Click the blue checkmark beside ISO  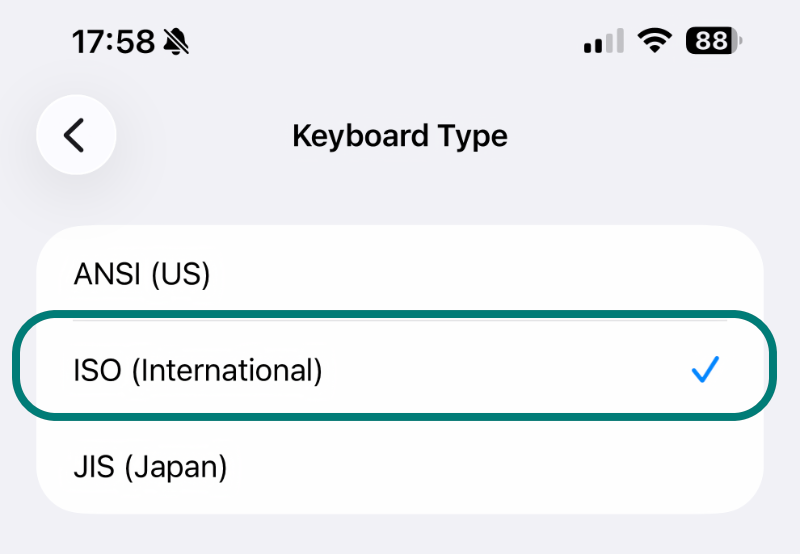(706, 371)
